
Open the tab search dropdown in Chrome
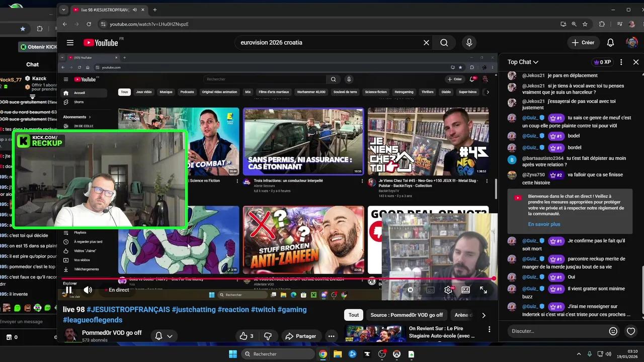point(64,10)
